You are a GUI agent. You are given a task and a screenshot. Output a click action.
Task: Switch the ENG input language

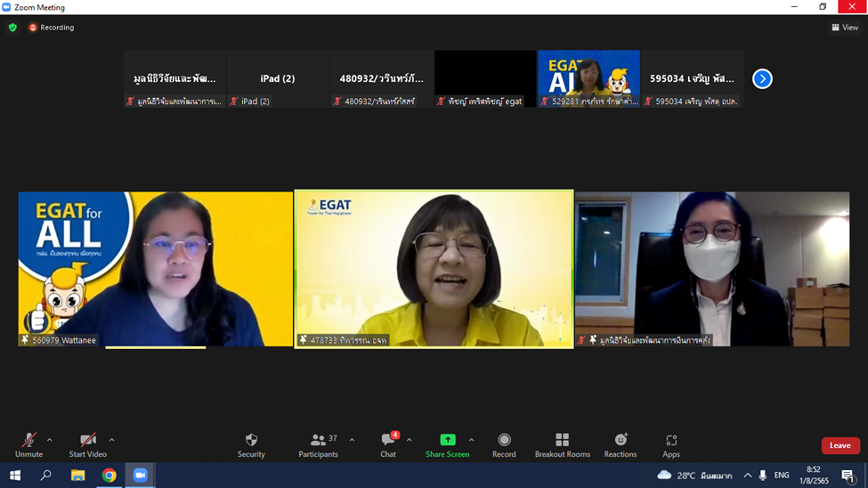coord(782,476)
